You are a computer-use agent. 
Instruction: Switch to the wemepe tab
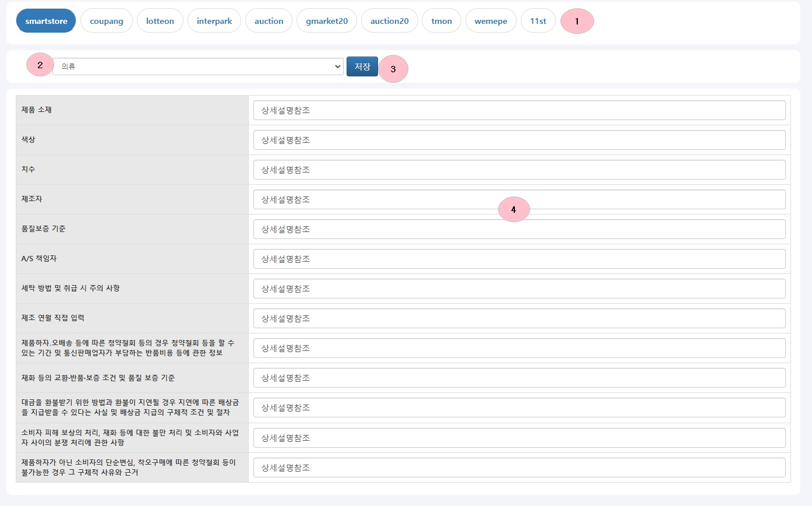tap(491, 21)
